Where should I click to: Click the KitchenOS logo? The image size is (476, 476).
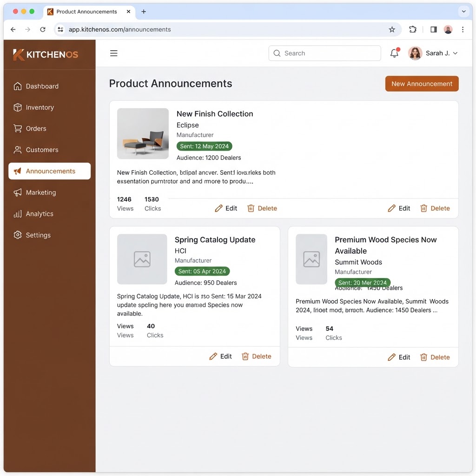click(x=46, y=55)
